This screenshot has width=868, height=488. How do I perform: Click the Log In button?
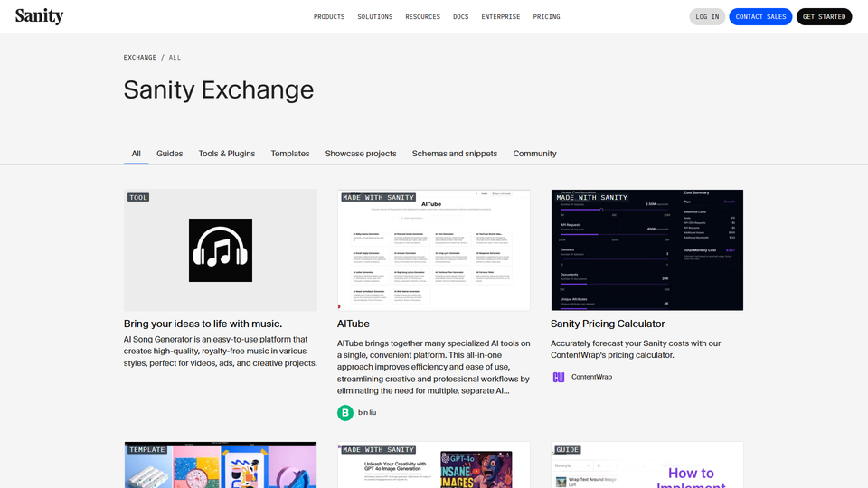(707, 16)
